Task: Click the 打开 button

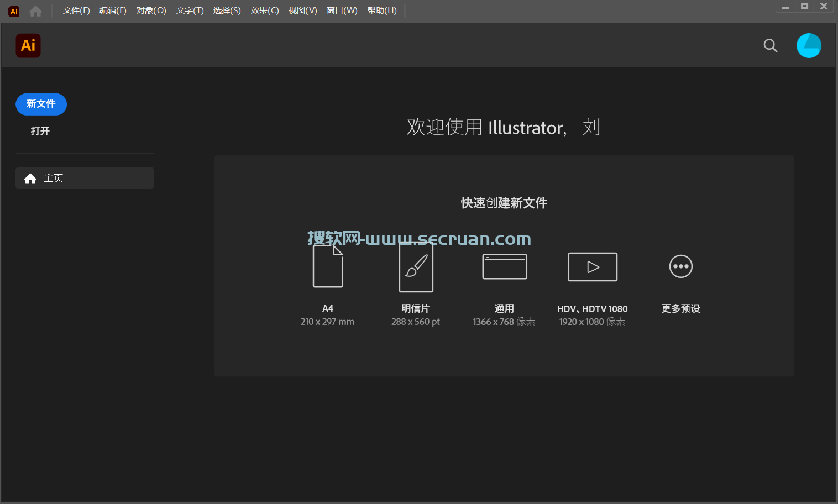Action: click(40, 131)
